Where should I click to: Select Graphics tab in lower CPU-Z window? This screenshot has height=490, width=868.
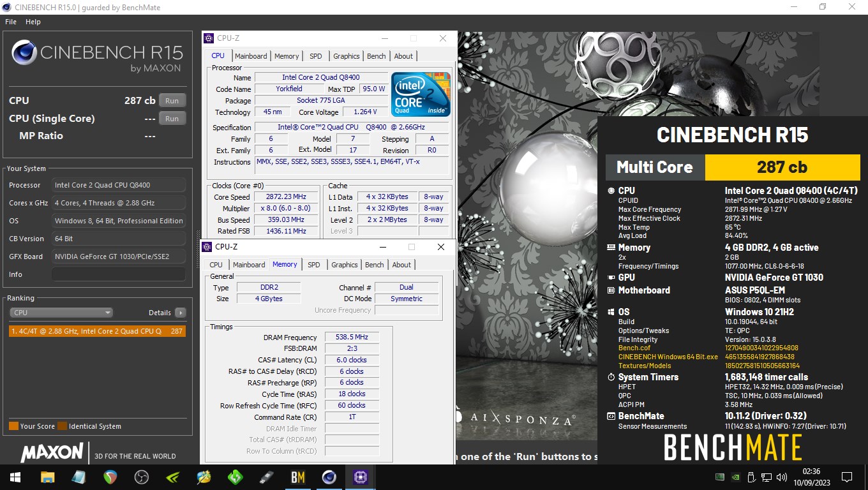coord(345,265)
